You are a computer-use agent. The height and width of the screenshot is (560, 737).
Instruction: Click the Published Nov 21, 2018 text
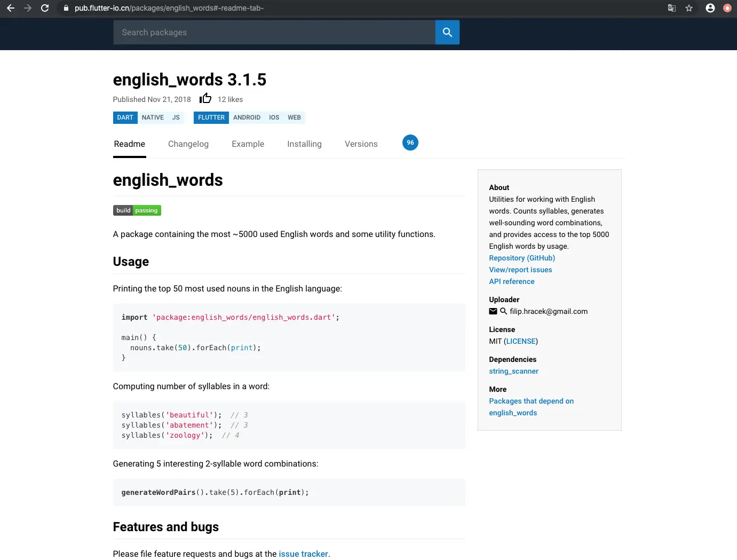(152, 99)
